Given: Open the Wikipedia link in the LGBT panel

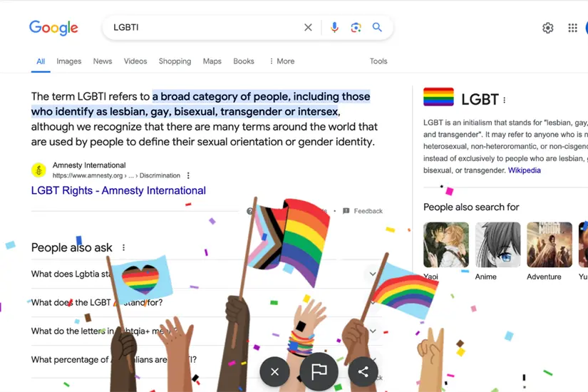Looking at the screenshot, I should (x=525, y=170).
